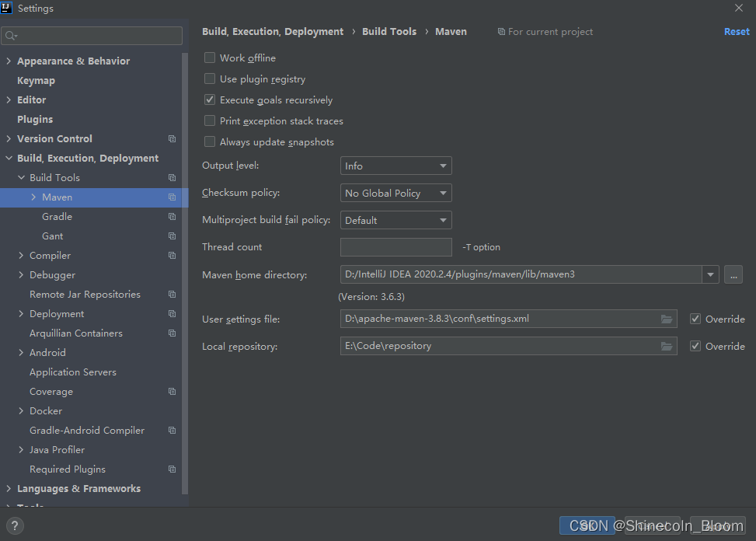Tick Always update snapshots
This screenshot has width=756, height=541.
pos(210,141)
